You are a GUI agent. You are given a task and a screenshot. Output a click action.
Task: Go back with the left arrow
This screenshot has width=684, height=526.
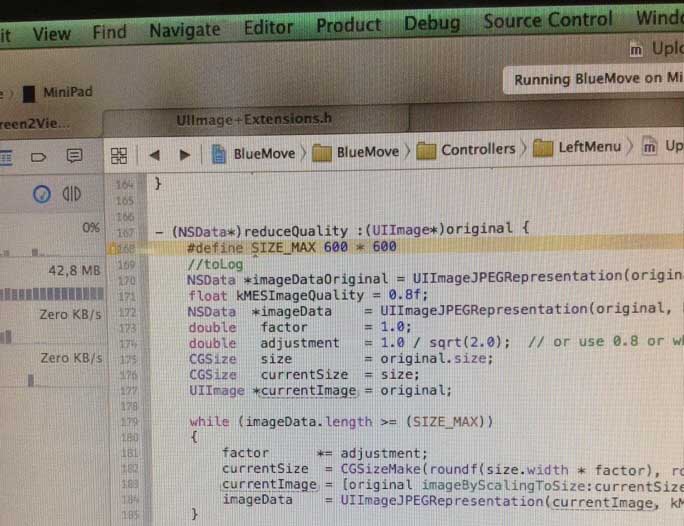coord(154,155)
